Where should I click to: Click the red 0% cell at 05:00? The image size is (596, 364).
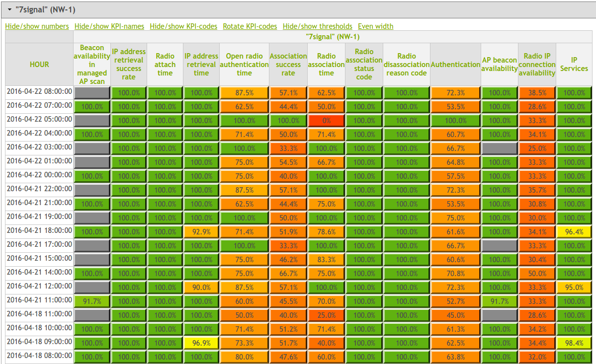point(326,121)
